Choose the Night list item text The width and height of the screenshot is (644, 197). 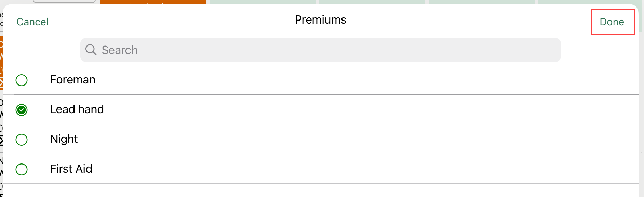pyautogui.click(x=64, y=139)
